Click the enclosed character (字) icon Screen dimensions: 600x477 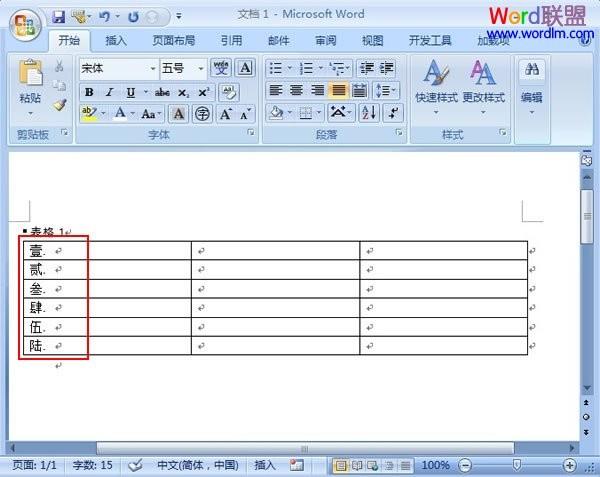[x=203, y=114]
